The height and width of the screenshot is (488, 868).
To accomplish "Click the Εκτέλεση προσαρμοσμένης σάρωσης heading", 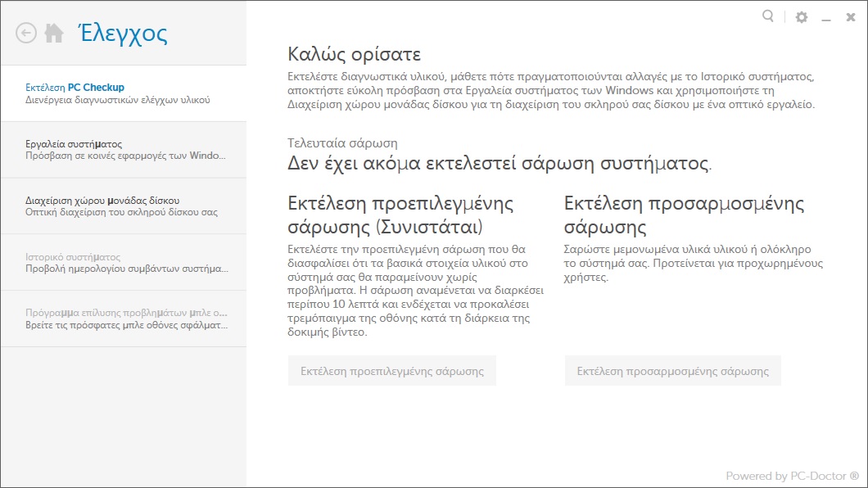I will click(684, 215).
